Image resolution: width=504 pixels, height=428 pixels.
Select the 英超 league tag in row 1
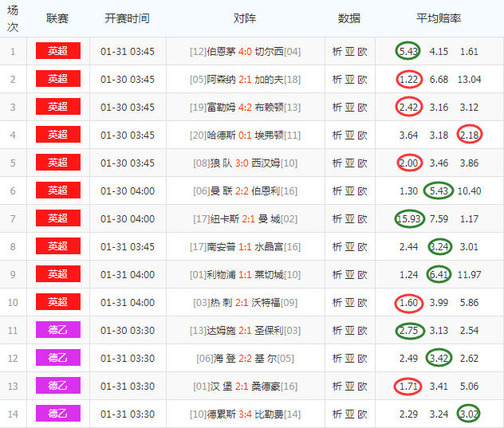pos(58,51)
